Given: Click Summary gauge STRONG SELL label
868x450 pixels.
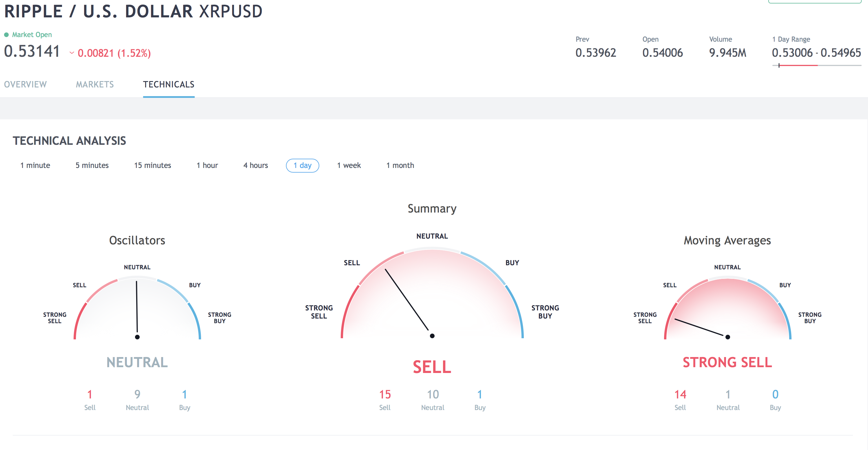Looking at the screenshot, I should [x=319, y=312].
